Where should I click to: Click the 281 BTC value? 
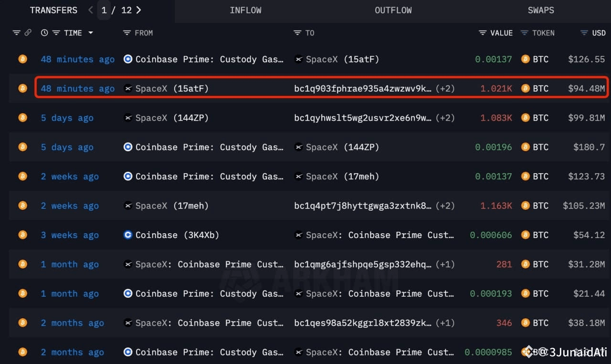504,264
